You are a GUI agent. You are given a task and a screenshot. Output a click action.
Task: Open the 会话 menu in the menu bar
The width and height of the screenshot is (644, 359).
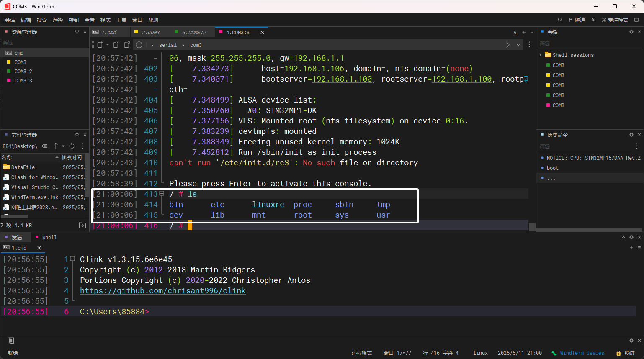[10, 20]
